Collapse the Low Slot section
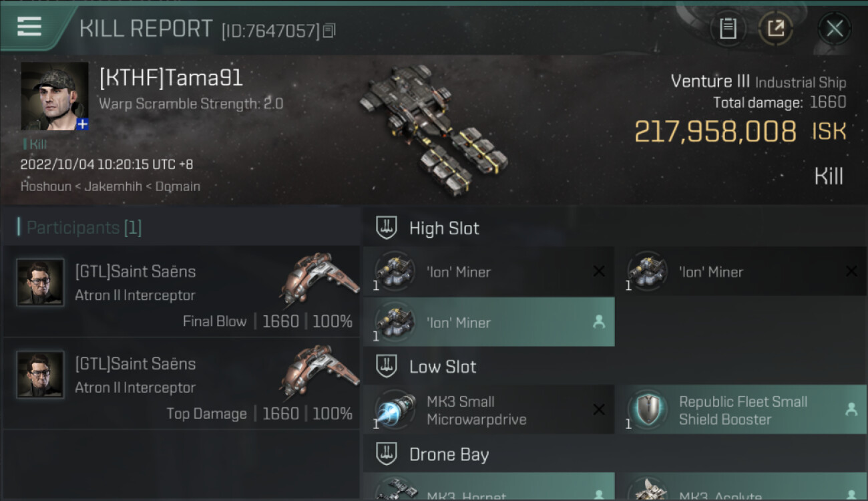 click(x=386, y=366)
